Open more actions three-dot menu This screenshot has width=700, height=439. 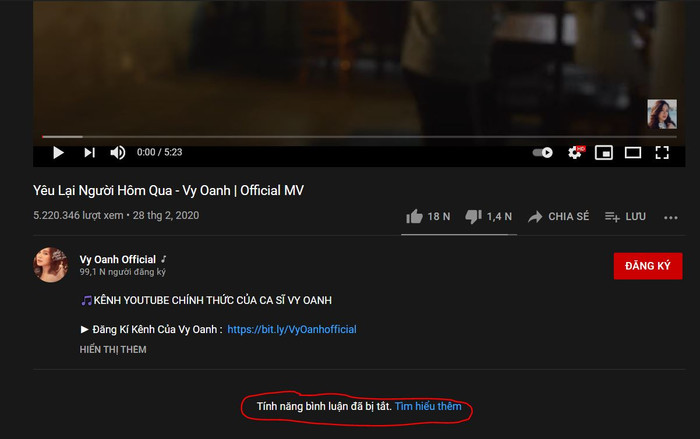pos(671,216)
